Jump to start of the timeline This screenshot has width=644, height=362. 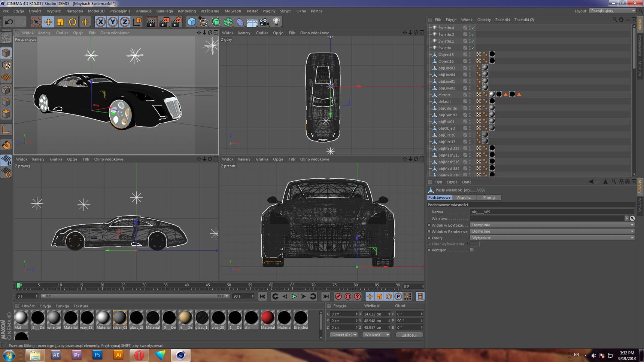coord(262,296)
